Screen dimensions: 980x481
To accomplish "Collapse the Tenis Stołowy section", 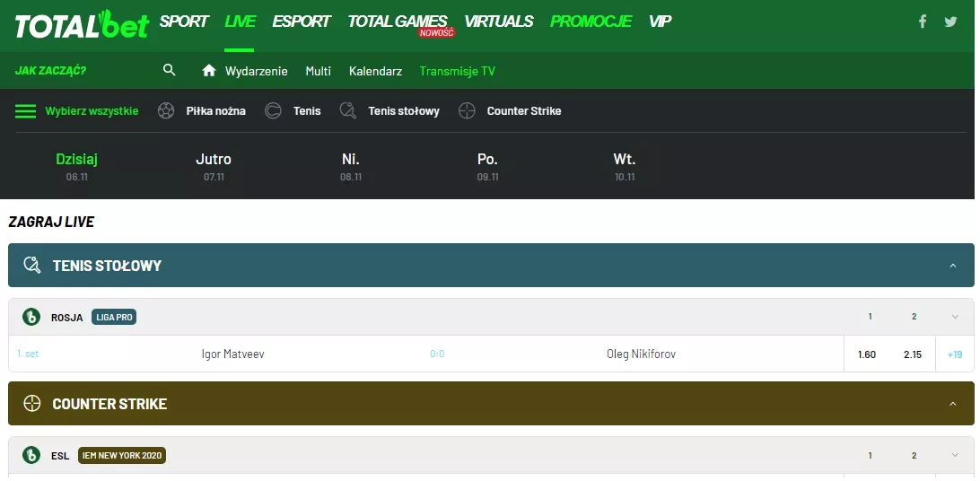I will click(952, 266).
